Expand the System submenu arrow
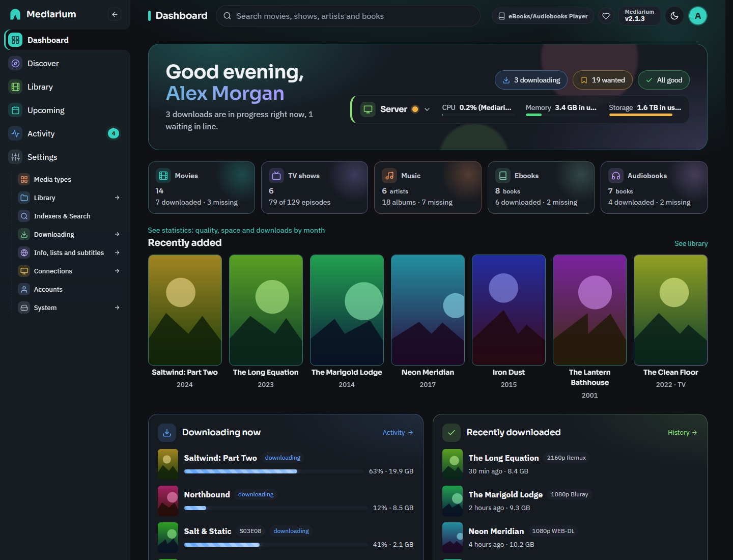 point(117,307)
